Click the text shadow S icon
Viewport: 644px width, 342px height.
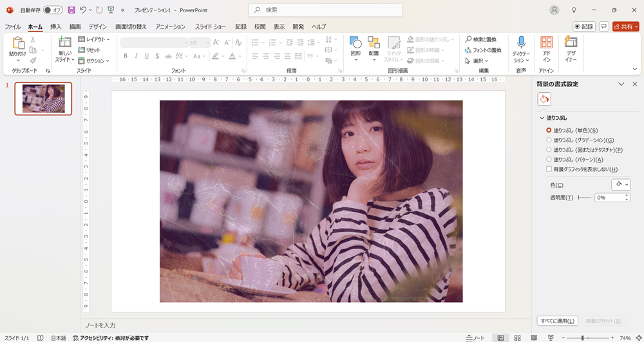point(157,56)
